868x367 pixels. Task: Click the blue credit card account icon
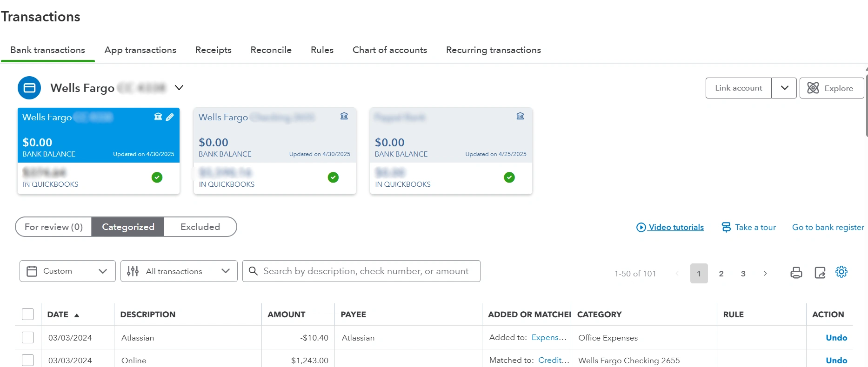[x=29, y=88]
